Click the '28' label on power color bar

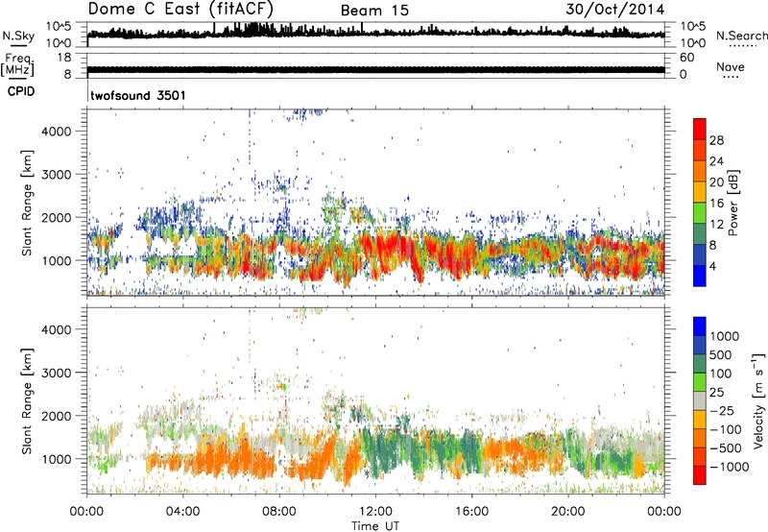[x=716, y=140]
